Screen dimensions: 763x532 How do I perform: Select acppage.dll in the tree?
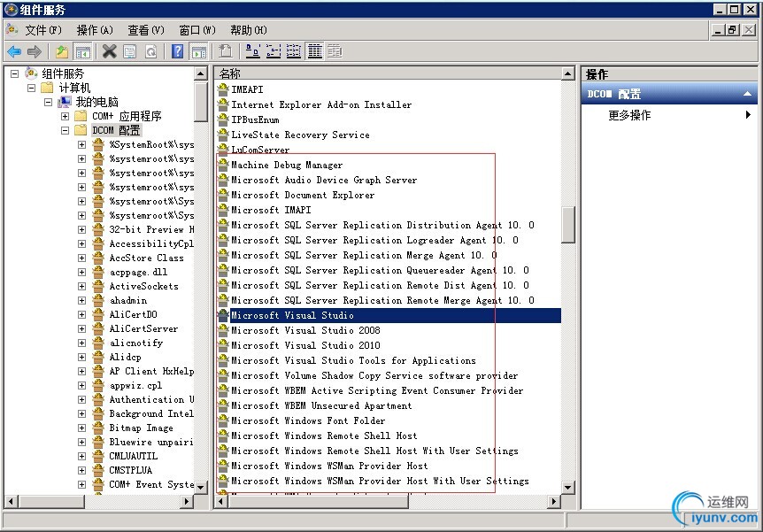pos(138,272)
